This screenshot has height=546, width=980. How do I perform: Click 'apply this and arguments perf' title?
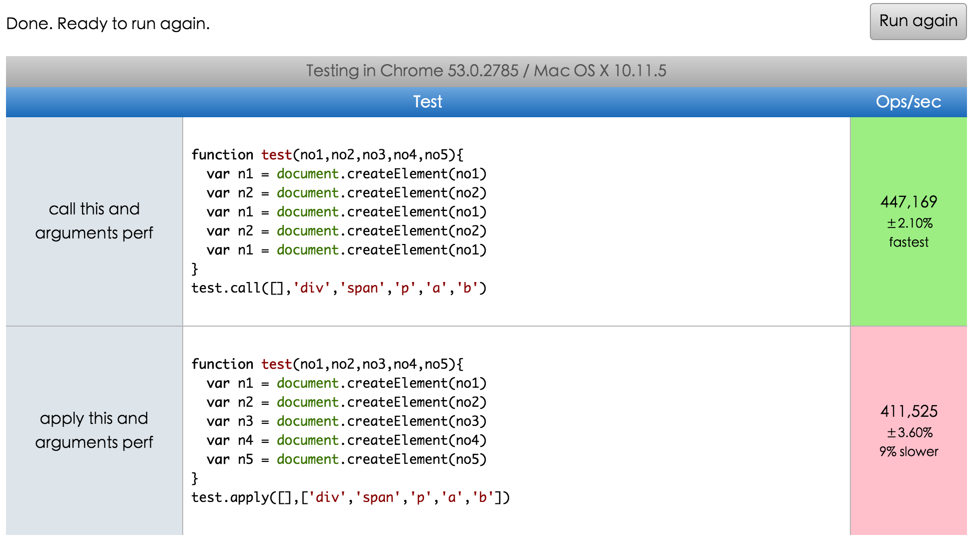pos(94,430)
